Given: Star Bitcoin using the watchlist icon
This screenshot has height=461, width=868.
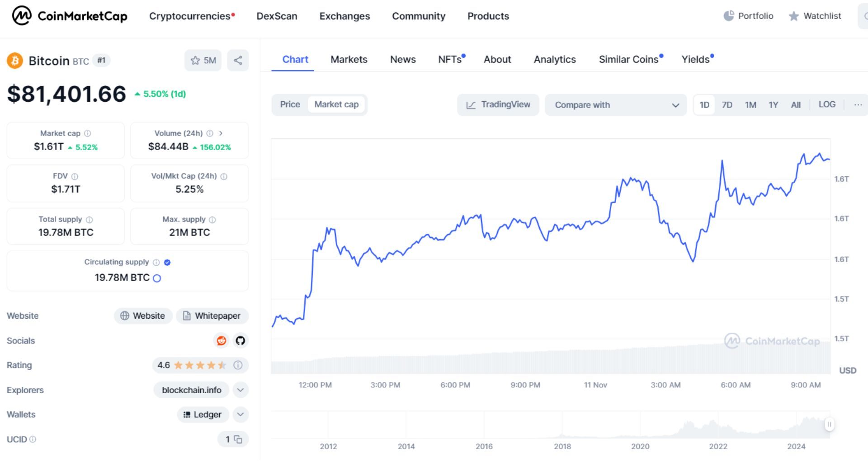Looking at the screenshot, I should click(195, 60).
